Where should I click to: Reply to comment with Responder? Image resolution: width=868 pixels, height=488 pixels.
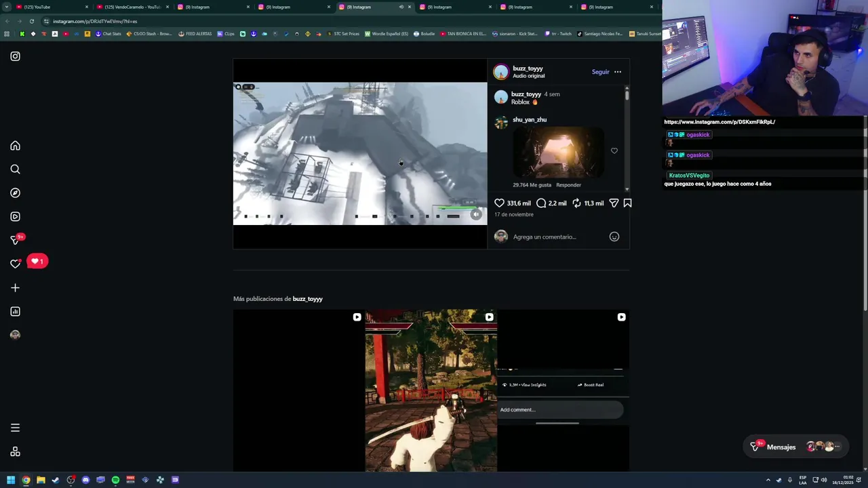(x=568, y=185)
